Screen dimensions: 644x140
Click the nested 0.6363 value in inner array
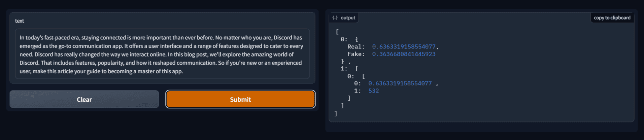[x=400, y=83]
